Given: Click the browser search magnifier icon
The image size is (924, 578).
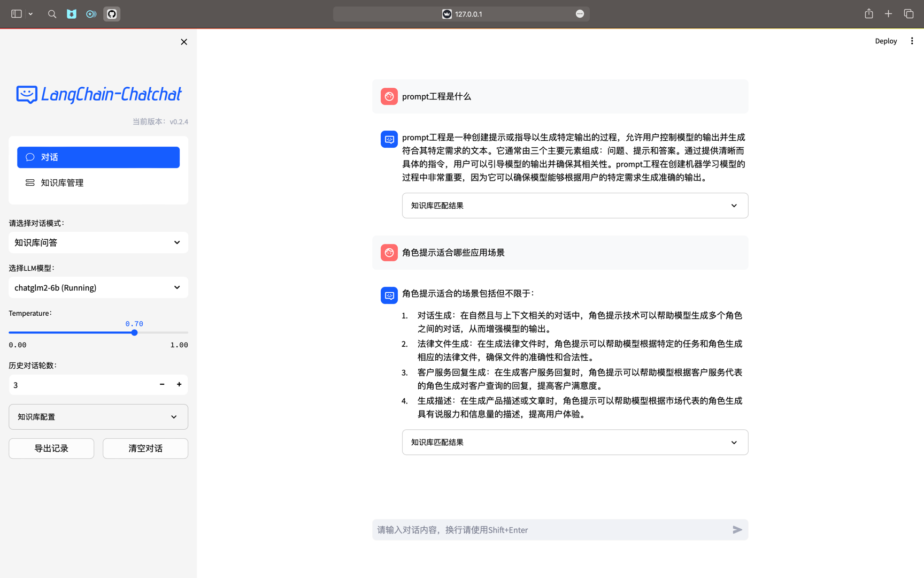Looking at the screenshot, I should 52,14.
